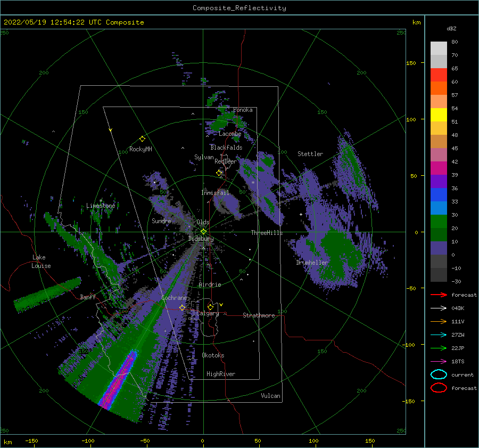This screenshot has height=448, width=479.
Task: Click the 18TS legend label
Action: click(458, 362)
